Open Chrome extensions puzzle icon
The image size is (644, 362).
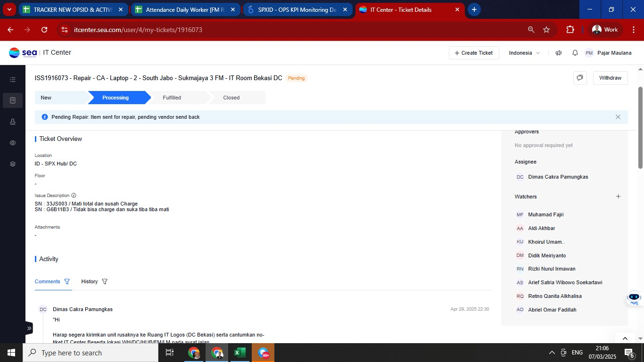click(x=570, y=30)
